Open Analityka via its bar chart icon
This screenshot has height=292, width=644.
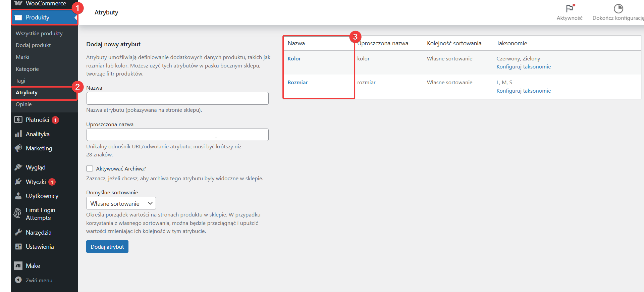[x=18, y=134]
